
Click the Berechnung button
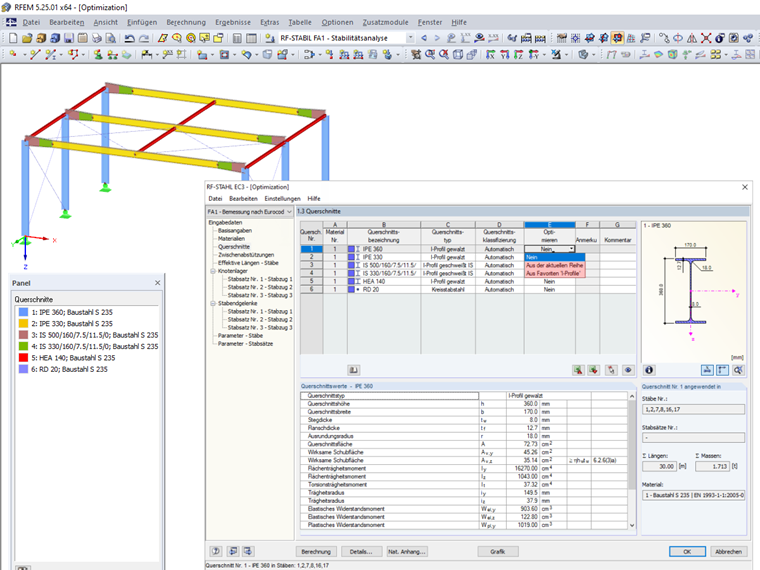pos(316,552)
